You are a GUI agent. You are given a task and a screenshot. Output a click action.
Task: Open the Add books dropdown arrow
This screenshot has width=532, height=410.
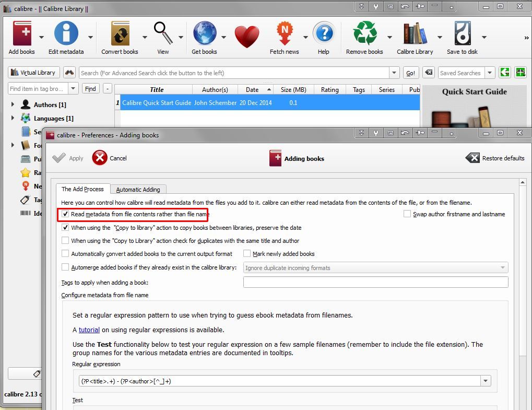41,37
